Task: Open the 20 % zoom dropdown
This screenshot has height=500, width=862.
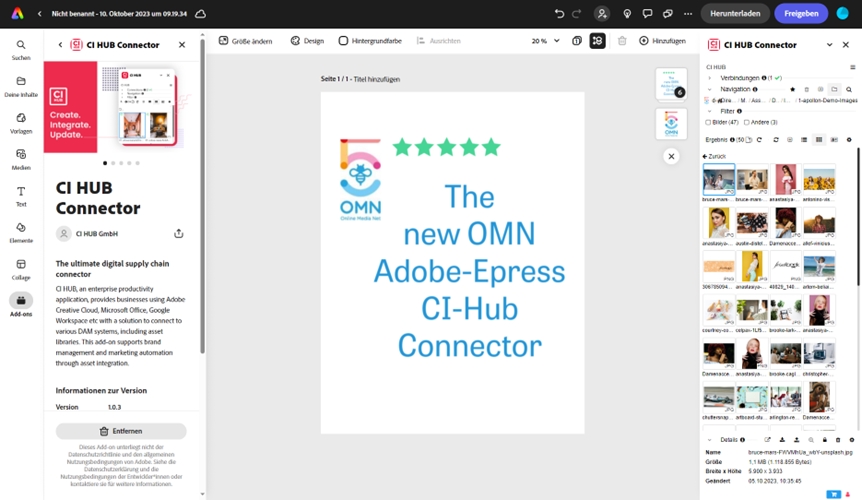Action: [546, 41]
